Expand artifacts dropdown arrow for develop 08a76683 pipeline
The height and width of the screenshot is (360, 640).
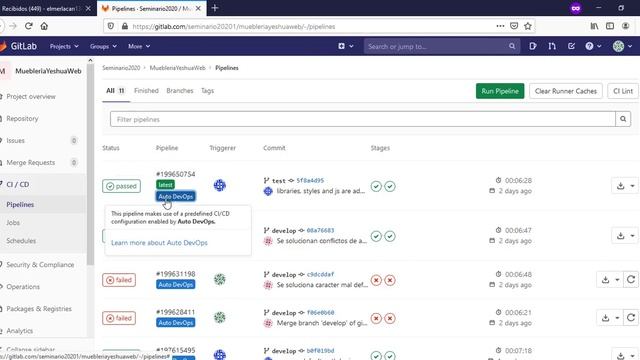tap(632, 236)
